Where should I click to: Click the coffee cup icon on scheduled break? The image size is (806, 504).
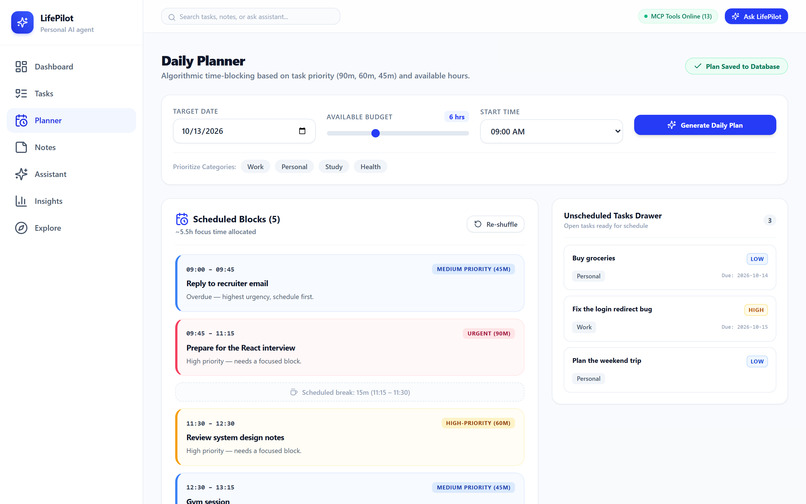coord(294,392)
